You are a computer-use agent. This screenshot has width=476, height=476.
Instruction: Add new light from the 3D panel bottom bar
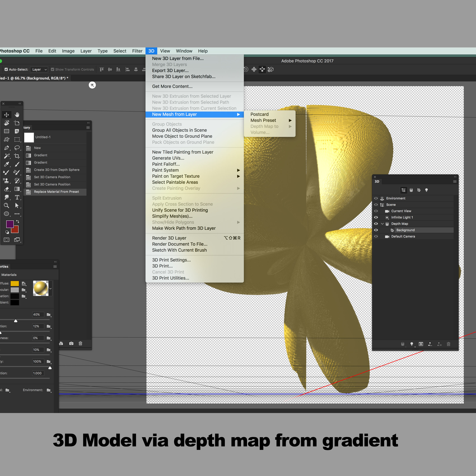coord(412,344)
